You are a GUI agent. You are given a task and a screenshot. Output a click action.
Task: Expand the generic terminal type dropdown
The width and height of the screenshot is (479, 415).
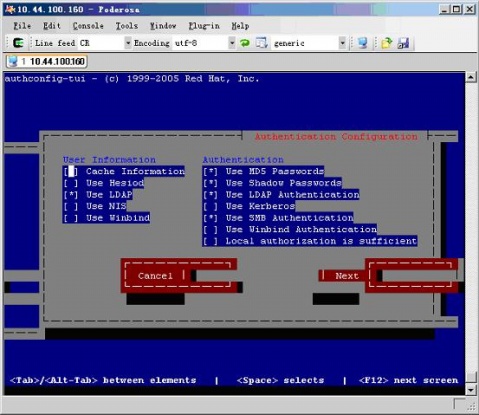[x=342, y=43]
